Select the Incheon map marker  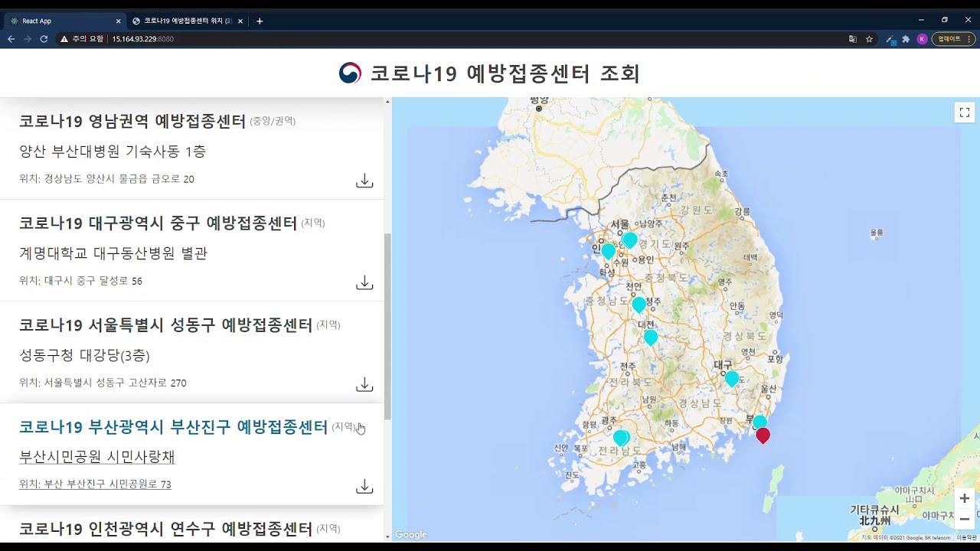pyautogui.click(x=608, y=250)
